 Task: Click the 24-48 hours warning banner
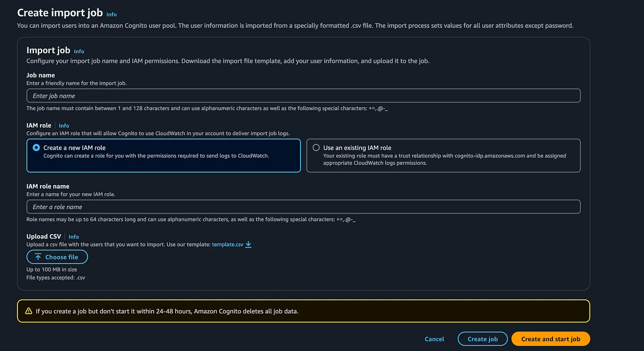point(304,311)
